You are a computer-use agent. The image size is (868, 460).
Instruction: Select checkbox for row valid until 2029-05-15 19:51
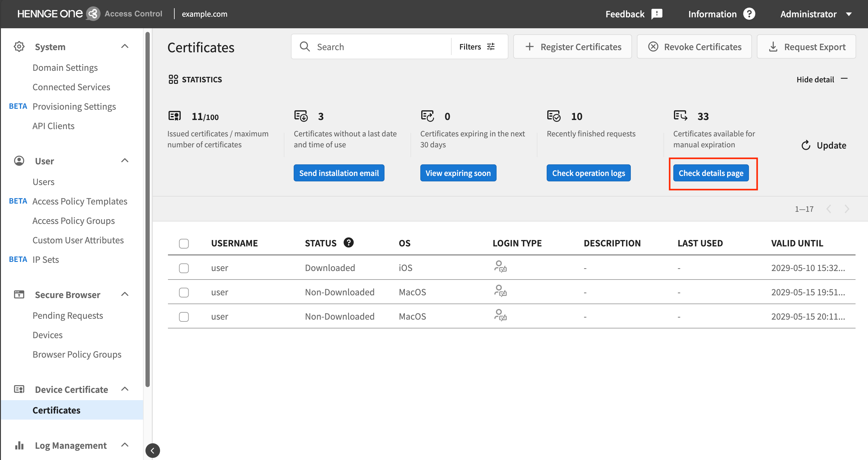pos(184,292)
